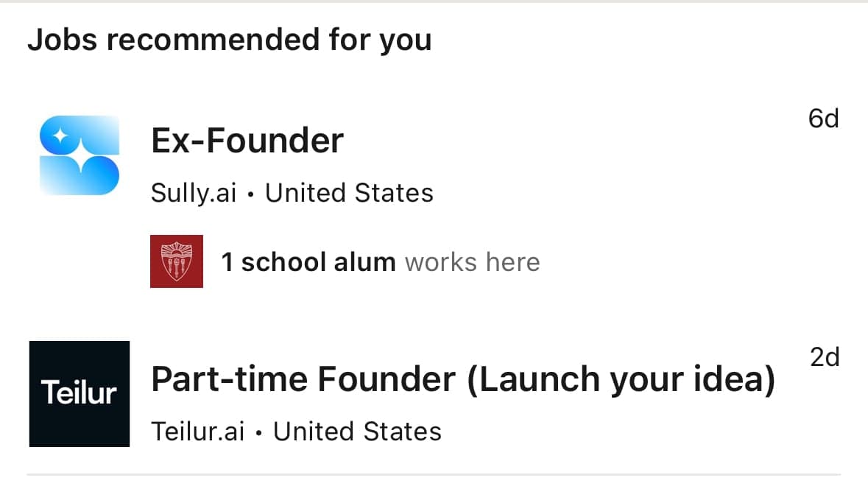Click the 1 school alum works here link
868x489 pixels.
coord(380,261)
